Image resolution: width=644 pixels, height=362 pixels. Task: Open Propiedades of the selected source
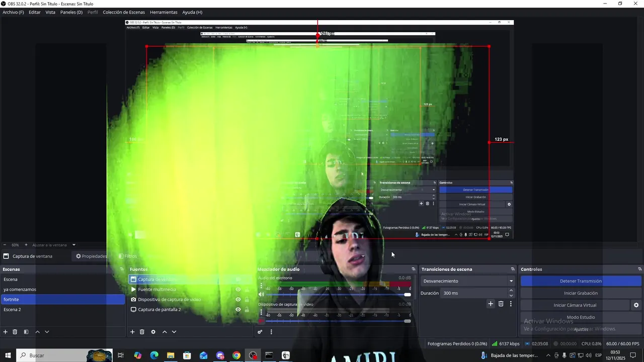[92, 256]
